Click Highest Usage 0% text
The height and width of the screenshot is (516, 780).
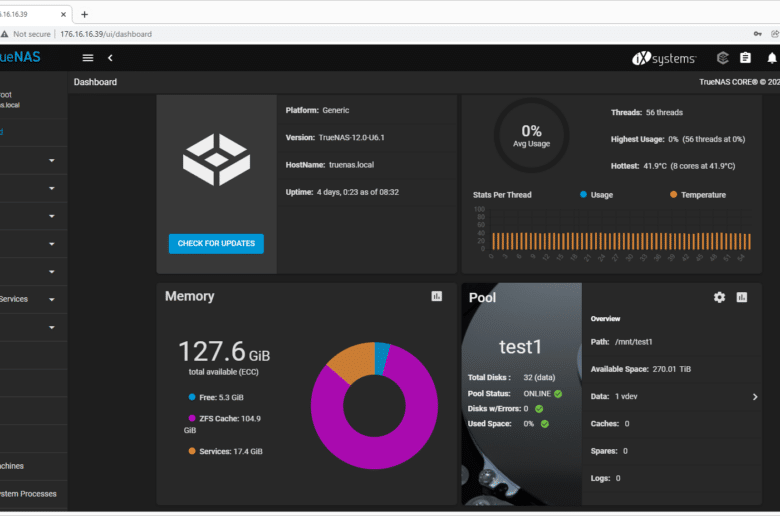[x=678, y=139]
